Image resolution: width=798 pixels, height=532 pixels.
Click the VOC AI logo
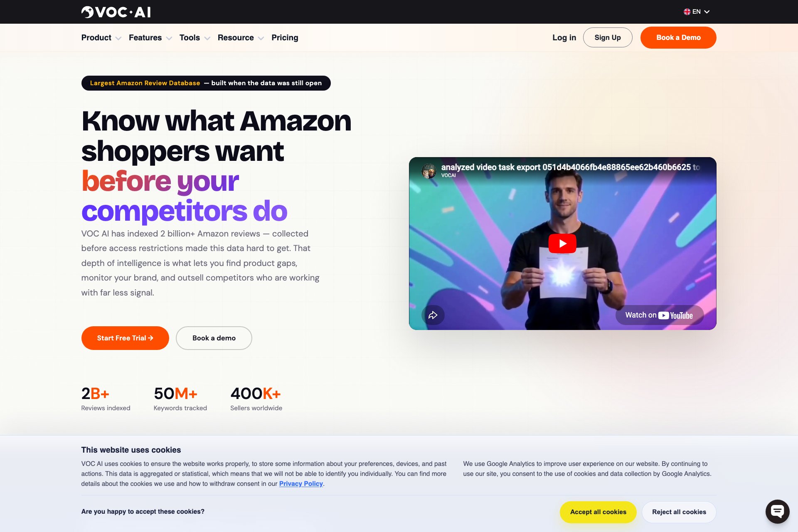pos(116,12)
